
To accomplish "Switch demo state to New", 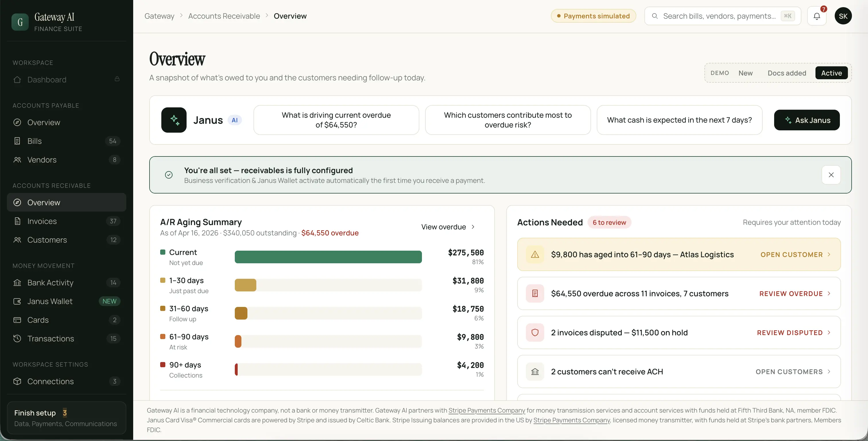I will pos(745,73).
